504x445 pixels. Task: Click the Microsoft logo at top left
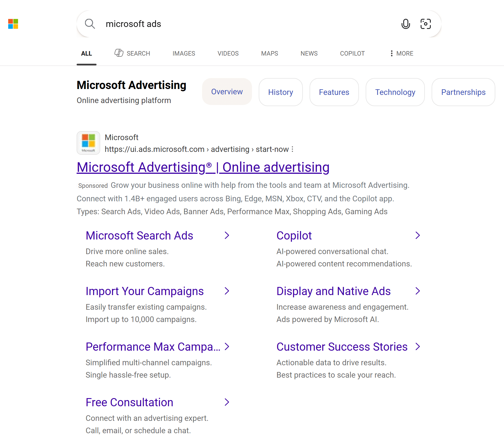[x=13, y=24]
